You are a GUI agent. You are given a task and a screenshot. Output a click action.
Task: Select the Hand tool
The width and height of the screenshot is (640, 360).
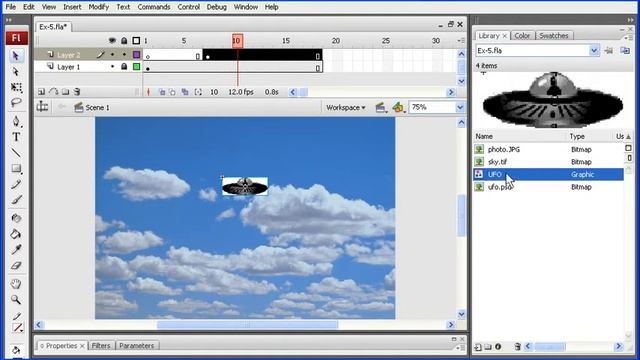click(x=16, y=284)
